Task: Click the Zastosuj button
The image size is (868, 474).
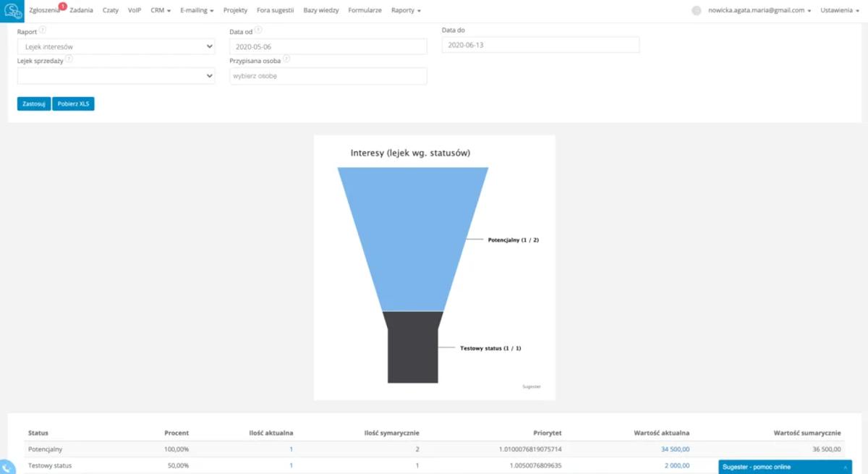Action: pos(34,103)
